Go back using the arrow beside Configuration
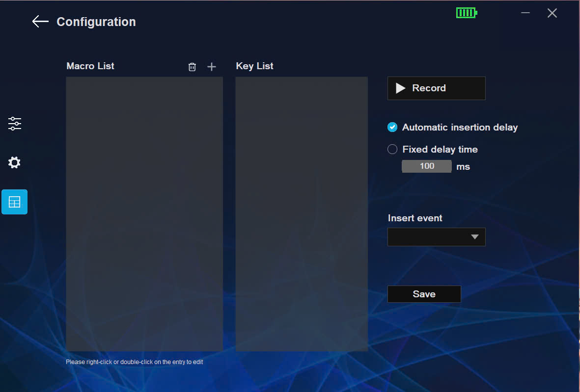The height and width of the screenshot is (392, 580). [x=40, y=22]
